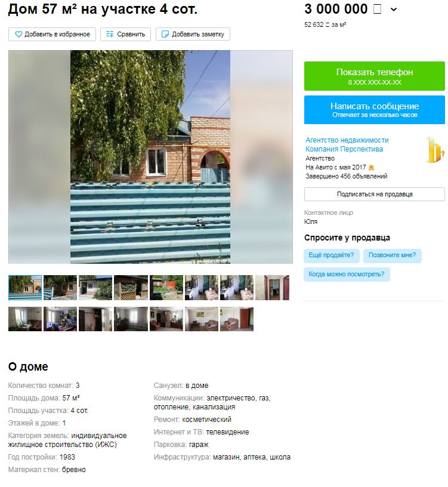Select the fifth thumbnail showing the garden
This screenshot has width=448, height=487.
pos(166,288)
